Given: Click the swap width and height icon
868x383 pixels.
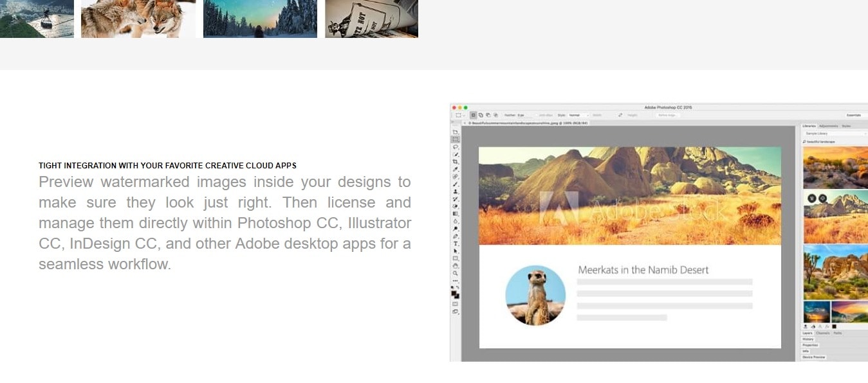Looking at the screenshot, I should pos(620,115).
